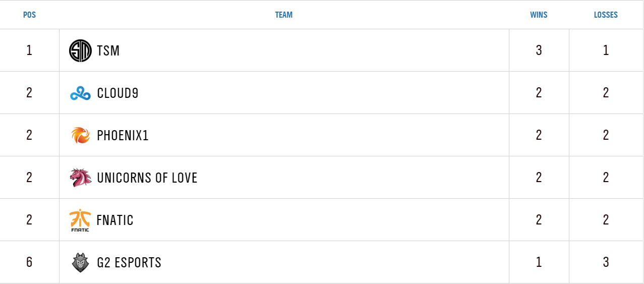Click the Unicorns of Love logo
The width and height of the screenshot is (644, 284).
80,178
